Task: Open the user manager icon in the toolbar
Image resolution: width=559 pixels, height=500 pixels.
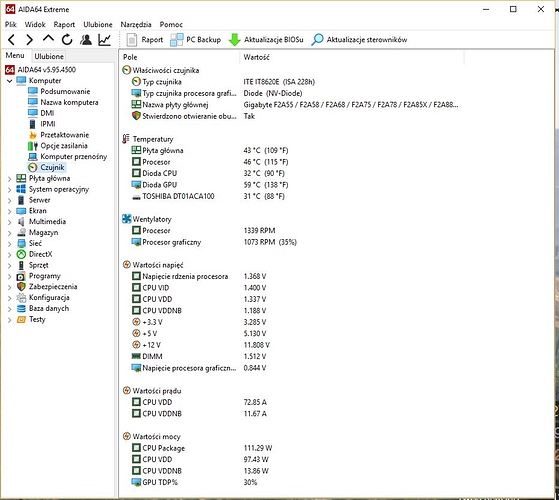Action: coord(86,40)
